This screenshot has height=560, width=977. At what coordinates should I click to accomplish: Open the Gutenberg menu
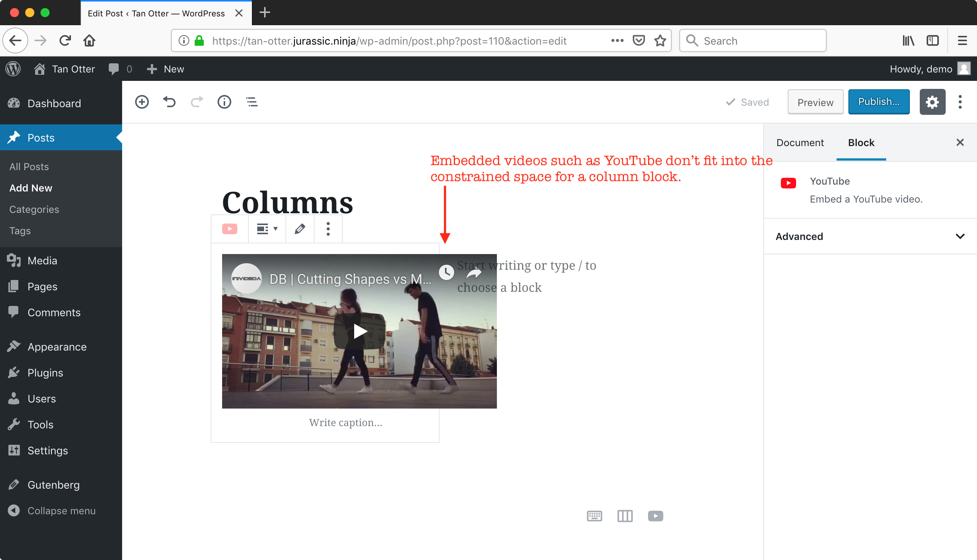pyautogui.click(x=61, y=484)
